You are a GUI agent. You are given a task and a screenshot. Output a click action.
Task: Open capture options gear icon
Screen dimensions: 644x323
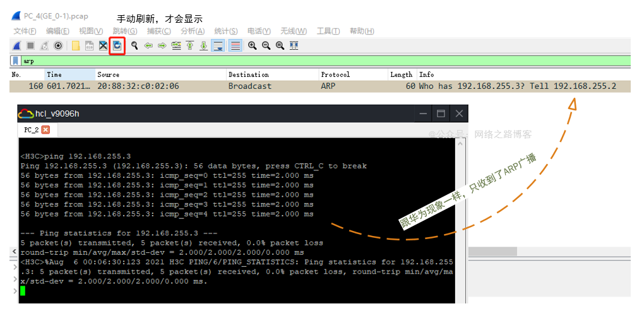[x=58, y=45]
